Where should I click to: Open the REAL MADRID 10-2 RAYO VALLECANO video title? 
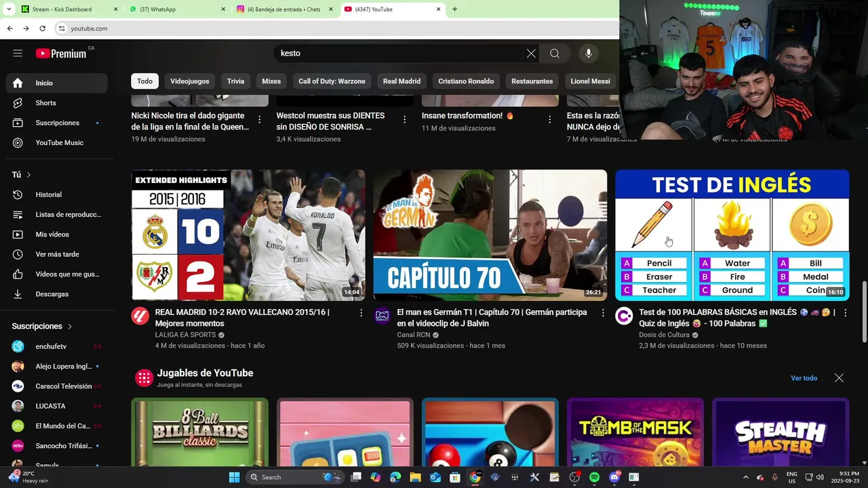(242, 318)
